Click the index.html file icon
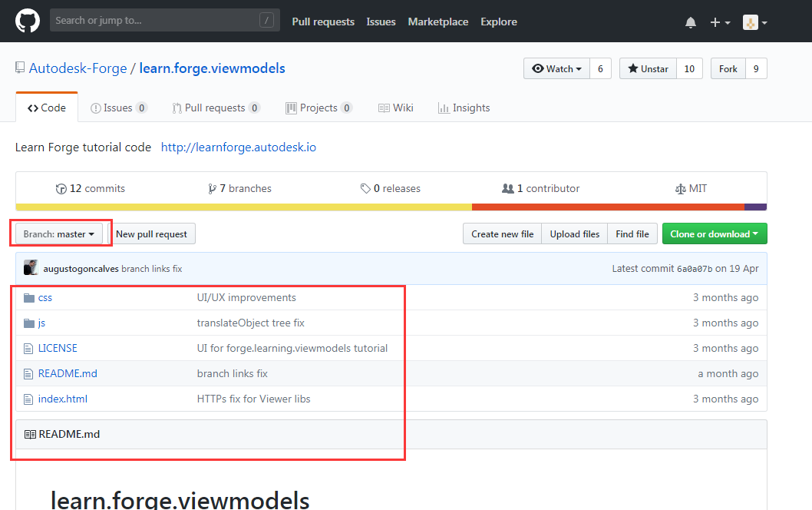This screenshot has width=812, height=510. coord(28,399)
